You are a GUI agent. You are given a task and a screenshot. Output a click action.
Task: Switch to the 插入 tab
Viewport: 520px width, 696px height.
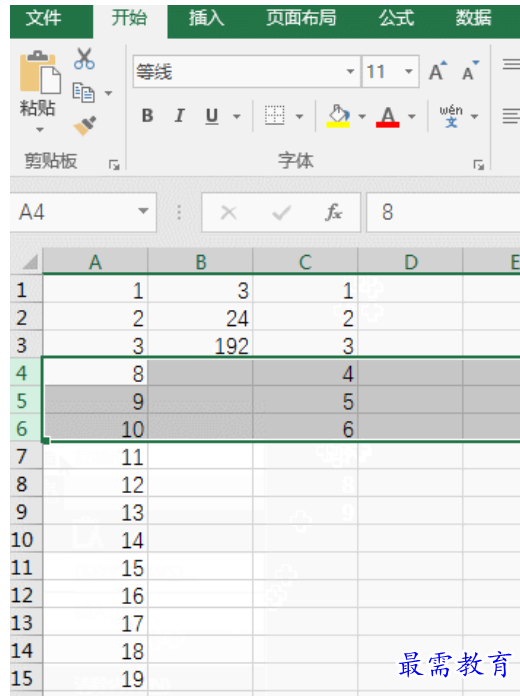[x=206, y=18]
